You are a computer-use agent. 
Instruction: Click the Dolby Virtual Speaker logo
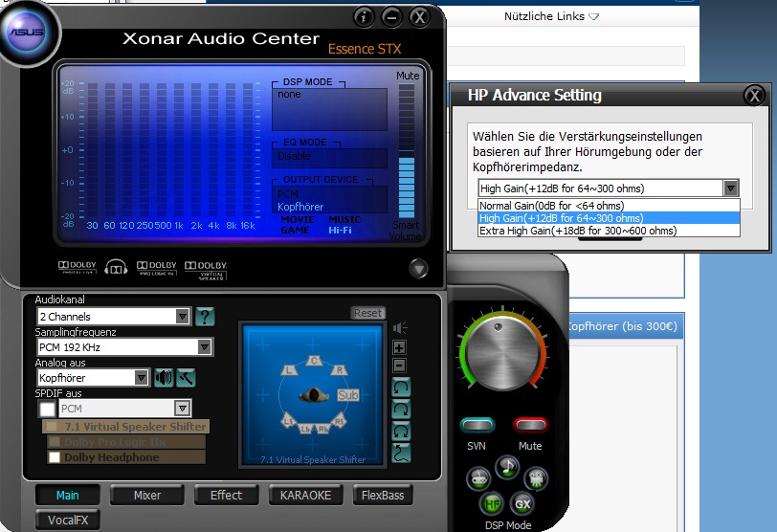tap(206, 271)
